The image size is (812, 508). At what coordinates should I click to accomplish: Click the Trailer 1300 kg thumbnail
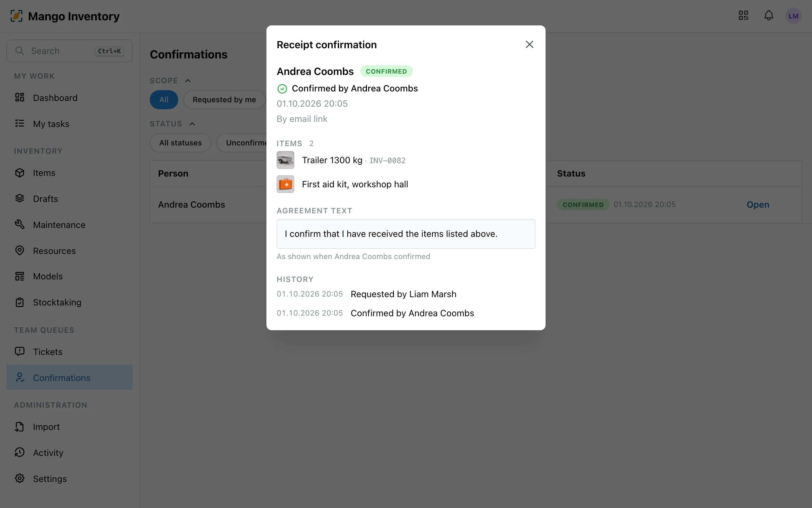tap(285, 160)
